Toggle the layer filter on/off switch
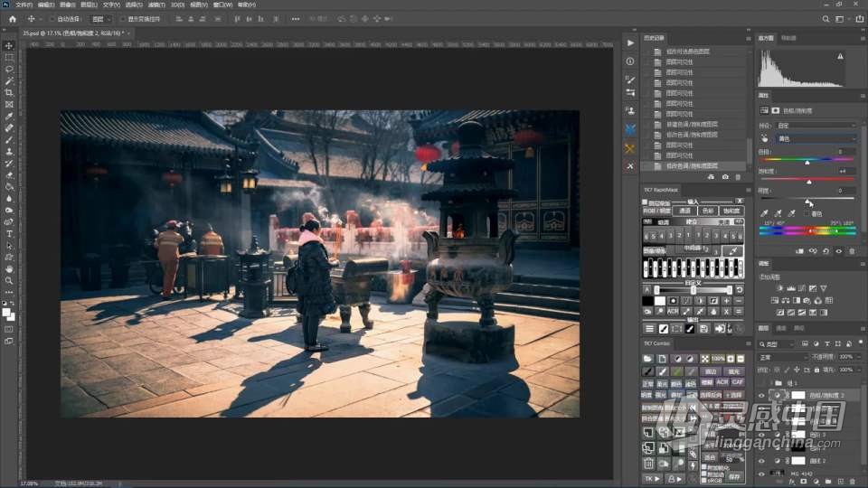868x488 pixels. point(861,343)
